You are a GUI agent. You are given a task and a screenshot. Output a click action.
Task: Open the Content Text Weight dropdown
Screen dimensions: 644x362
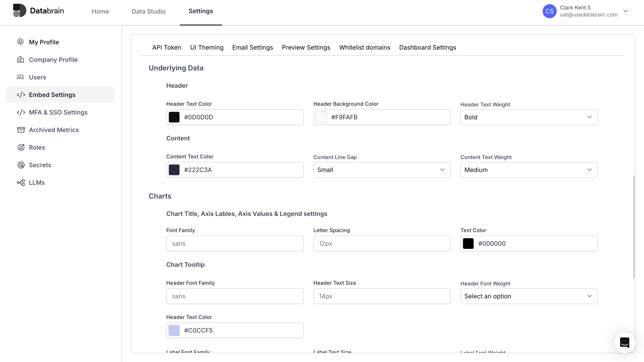tap(529, 170)
